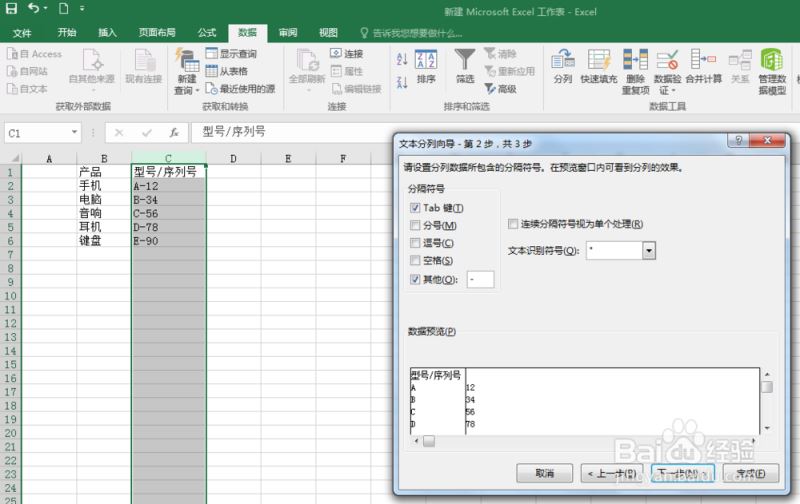Switch to the 页面布局 page layout tab

coord(157,33)
